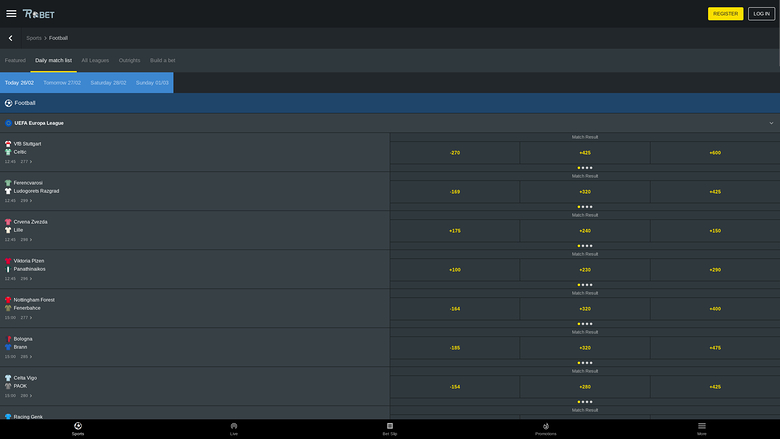The width and height of the screenshot is (780, 439).
Task: Select Tomorrow 27/02 date tab
Action: coord(62,83)
